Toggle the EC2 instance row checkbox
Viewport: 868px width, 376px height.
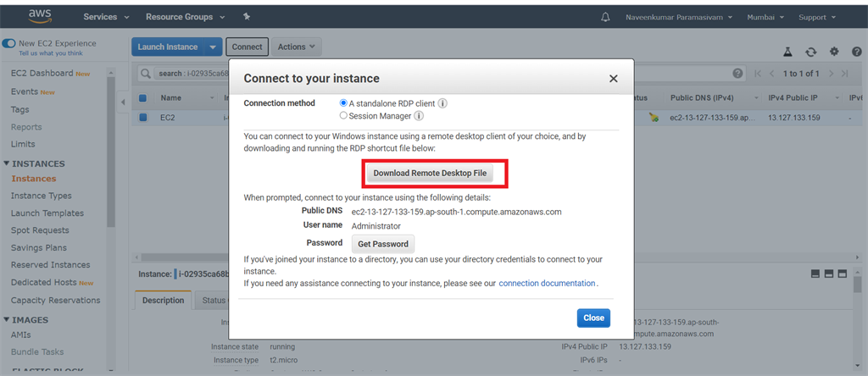click(142, 117)
